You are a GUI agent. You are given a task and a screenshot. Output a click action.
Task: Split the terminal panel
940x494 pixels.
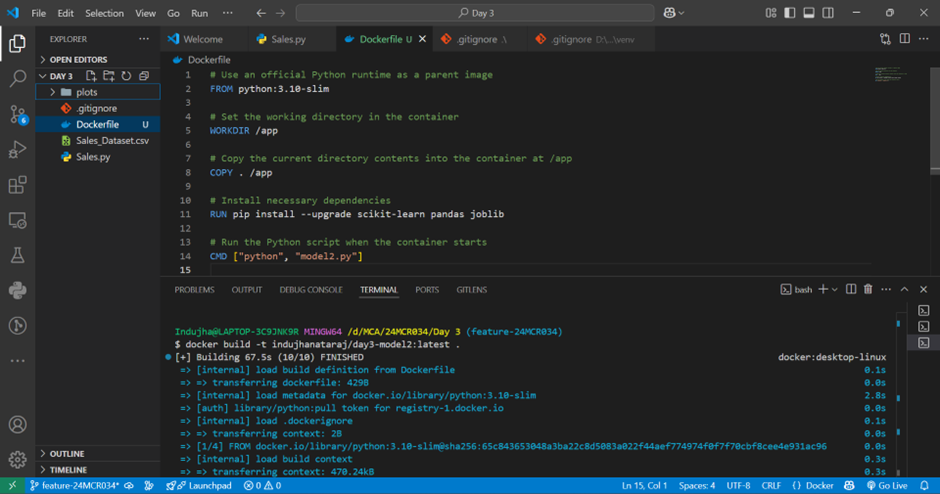[x=851, y=290]
